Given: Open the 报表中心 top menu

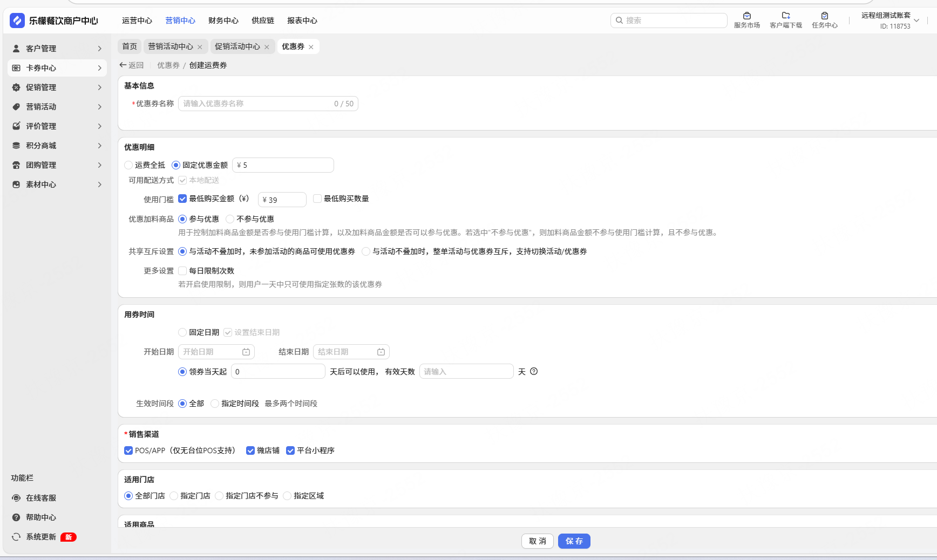Looking at the screenshot, I should click(302, 21).
